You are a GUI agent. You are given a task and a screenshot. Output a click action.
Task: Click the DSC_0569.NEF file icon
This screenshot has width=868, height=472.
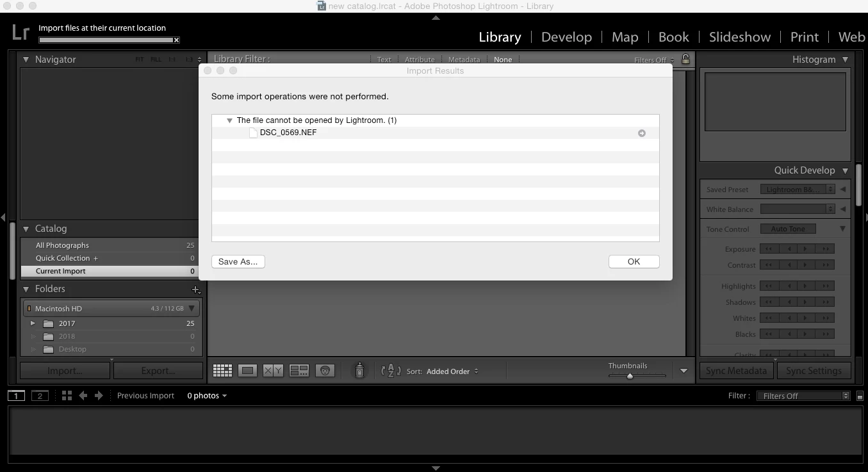tap(253, 133)
